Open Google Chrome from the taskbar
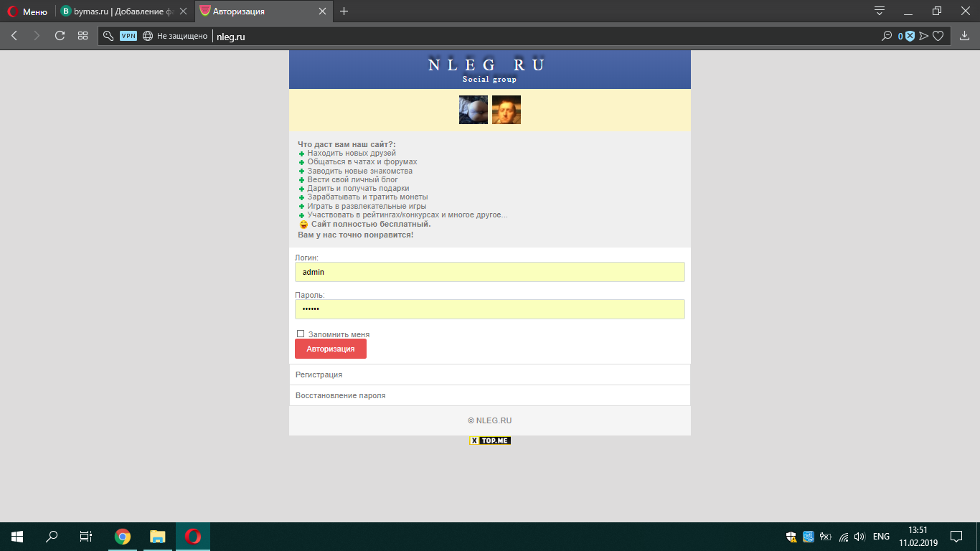The width and height of the screenshot is (980, 551). pyautogui.click(x=123, y=537)
